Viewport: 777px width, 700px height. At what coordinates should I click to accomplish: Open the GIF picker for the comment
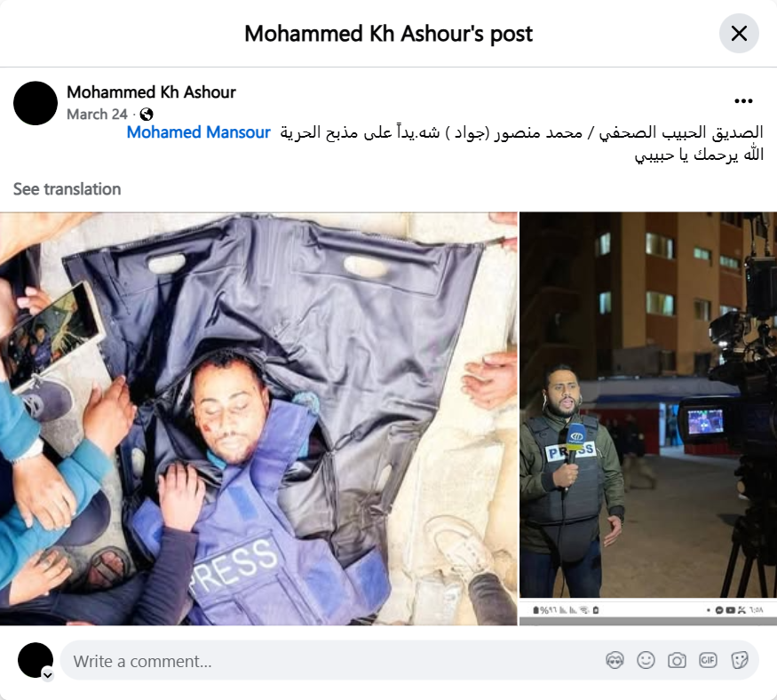[x=708, y=660]
